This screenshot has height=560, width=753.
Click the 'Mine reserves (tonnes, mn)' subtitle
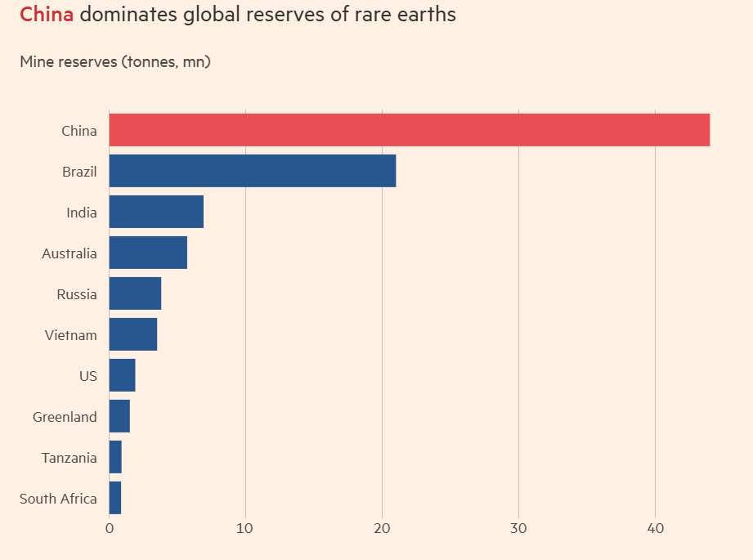(x=115, y=62)
